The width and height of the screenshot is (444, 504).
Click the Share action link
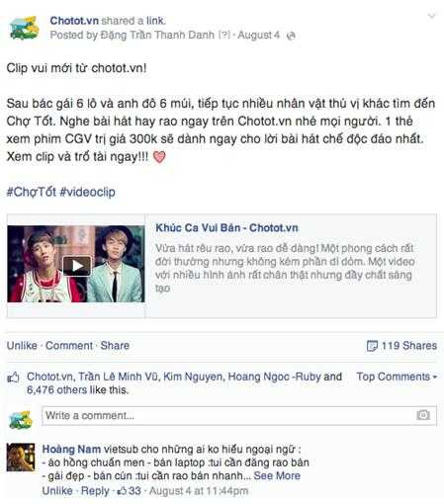point(115,346)
